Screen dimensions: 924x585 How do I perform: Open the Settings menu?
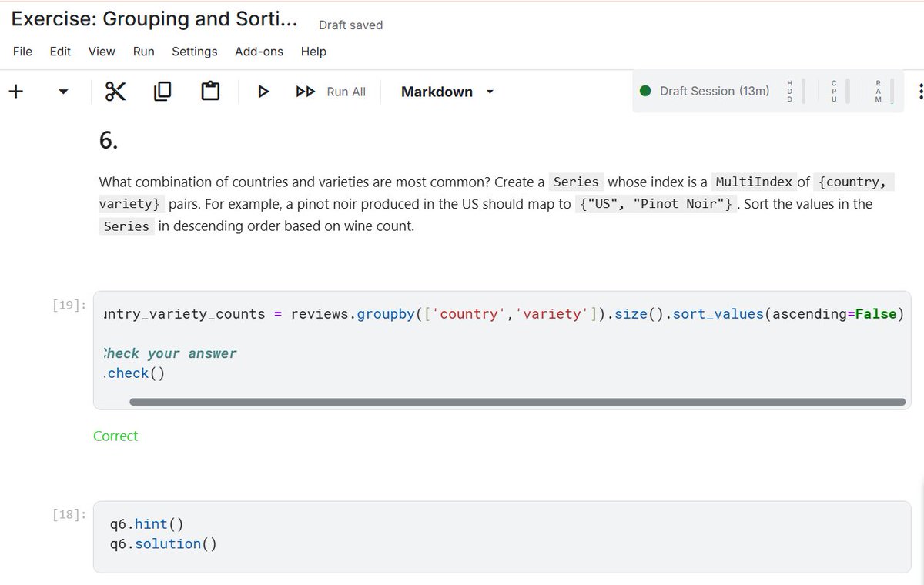pos(194,52)
